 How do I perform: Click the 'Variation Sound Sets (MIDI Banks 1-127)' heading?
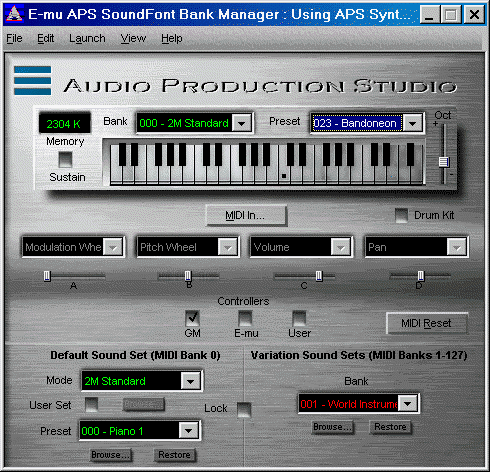click(x=359, y=355)
